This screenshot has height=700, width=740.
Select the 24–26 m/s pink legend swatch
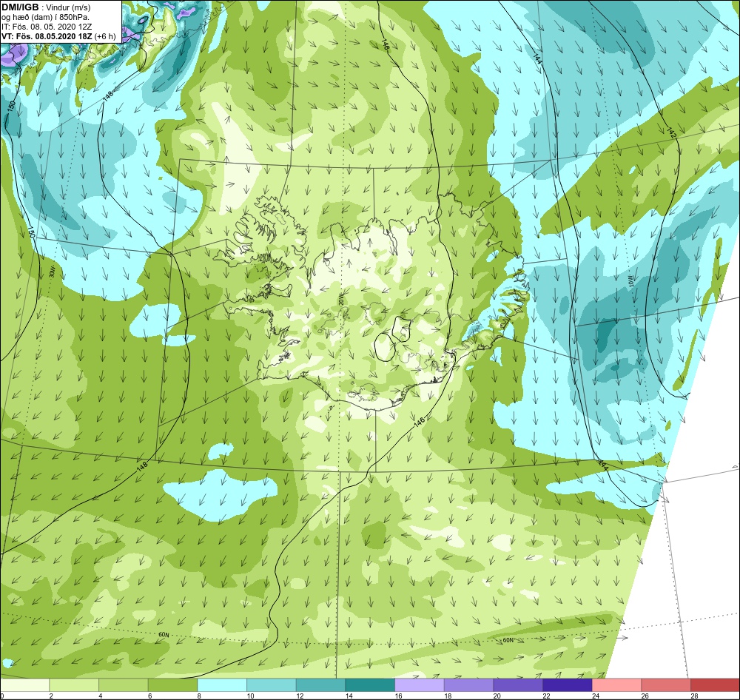pyautogui.click(x=616, y=685)
